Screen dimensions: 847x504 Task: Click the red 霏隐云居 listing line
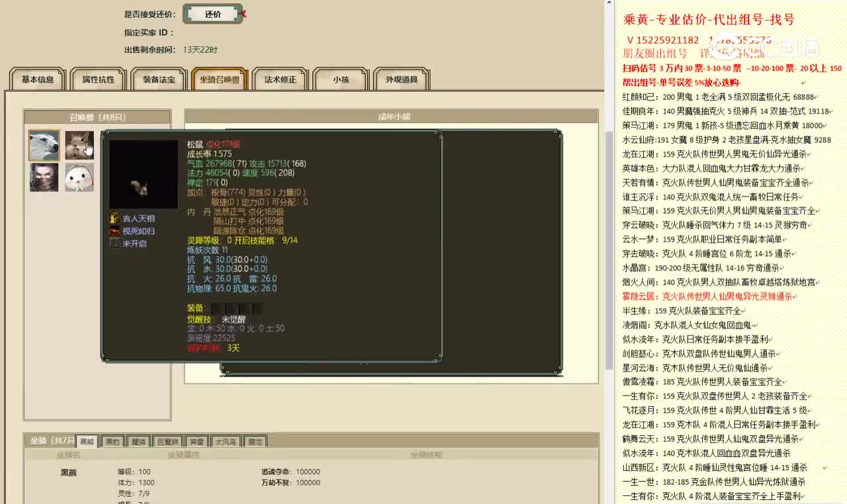coord(707,296)
